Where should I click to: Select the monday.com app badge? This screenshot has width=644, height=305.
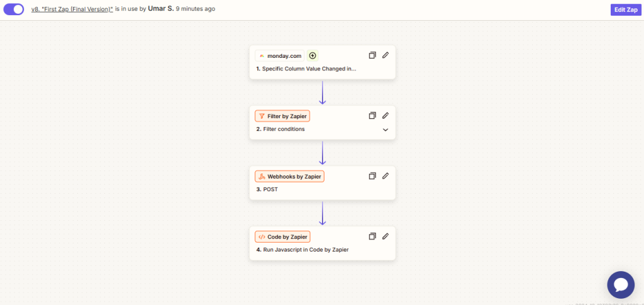[x=280, y=55]
